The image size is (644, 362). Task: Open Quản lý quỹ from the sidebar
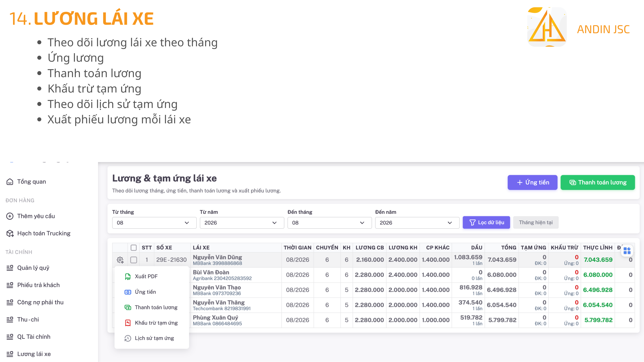tap(33, 268)
